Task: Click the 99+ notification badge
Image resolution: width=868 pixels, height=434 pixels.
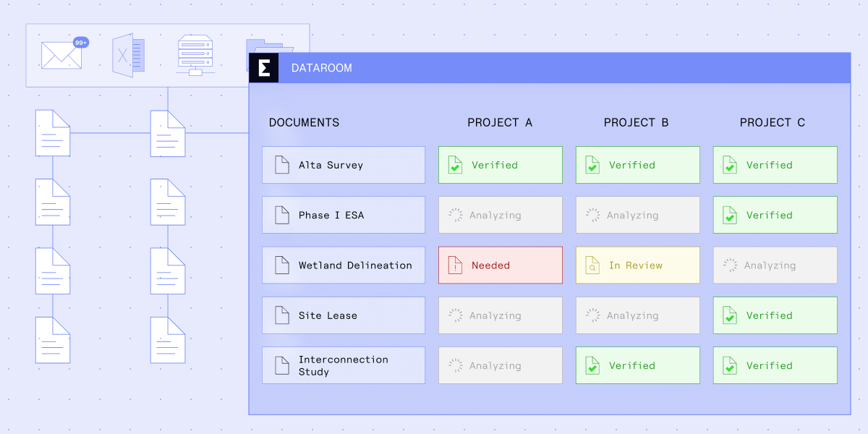Action: pyautogui.click(x=81, y=43)
